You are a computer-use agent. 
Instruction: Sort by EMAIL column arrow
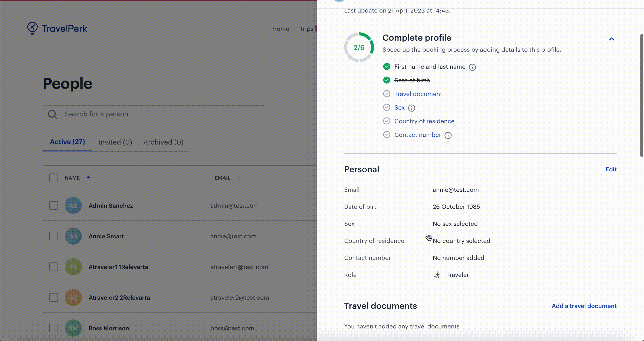click(239, 178)
